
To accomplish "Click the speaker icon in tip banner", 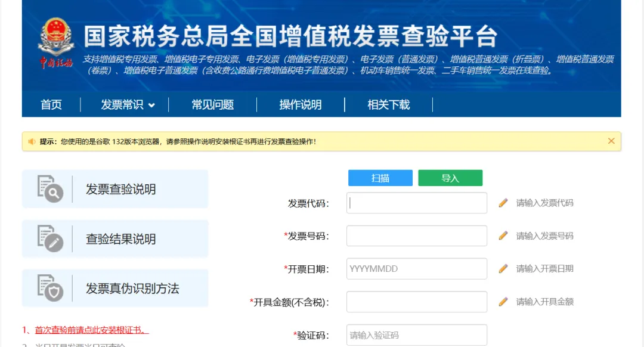I will [x=32, y=142].
